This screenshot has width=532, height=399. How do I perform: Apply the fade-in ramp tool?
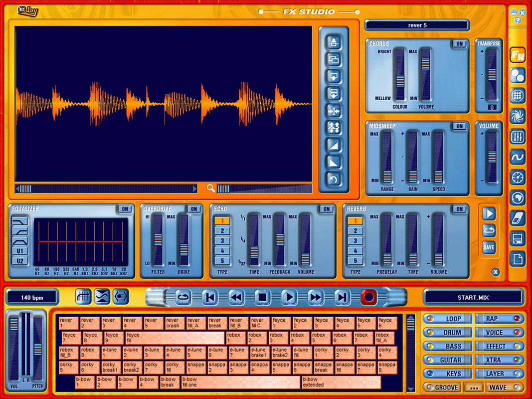(x=334, y=145)
